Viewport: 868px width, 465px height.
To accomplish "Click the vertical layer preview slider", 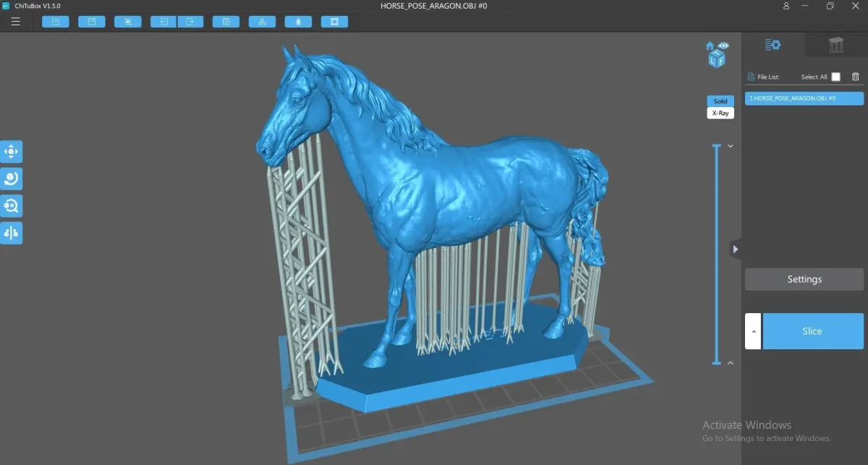I will pyautogui.click(x=717, y=254).
